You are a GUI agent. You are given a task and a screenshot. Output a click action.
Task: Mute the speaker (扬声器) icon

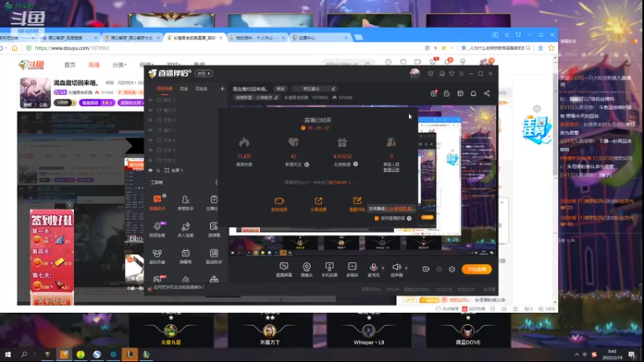tap(396, 267)
